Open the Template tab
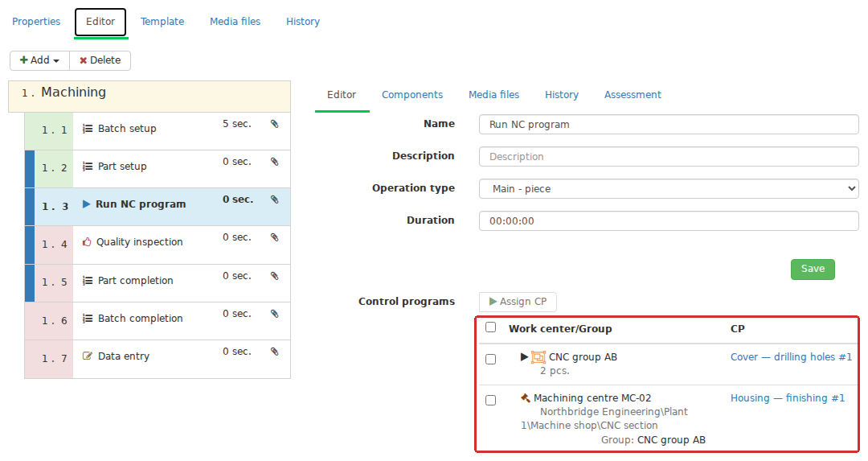The image size is (868, 461). tap(162, 22)
